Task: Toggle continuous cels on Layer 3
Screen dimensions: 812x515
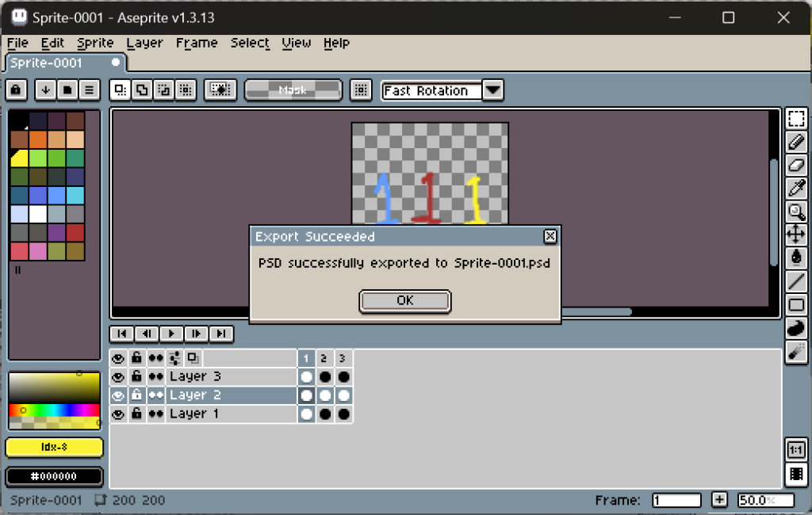Action: pyautogui.click(x=155, y=377)
